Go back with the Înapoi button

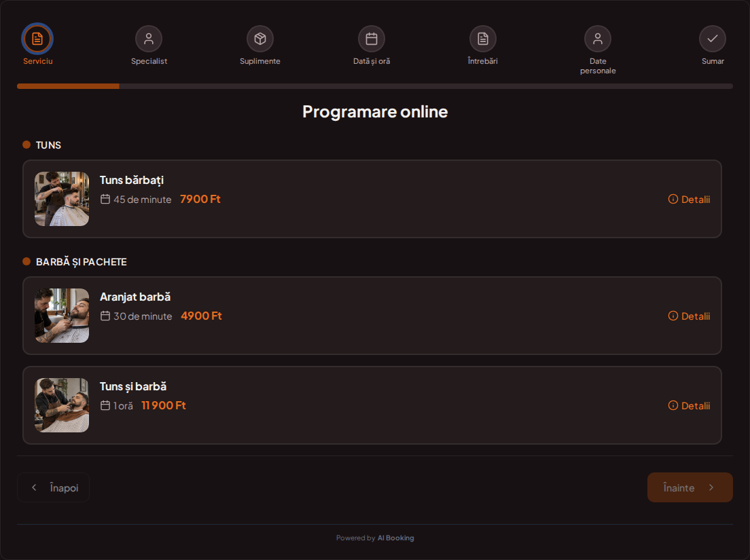tap(53, 487)
